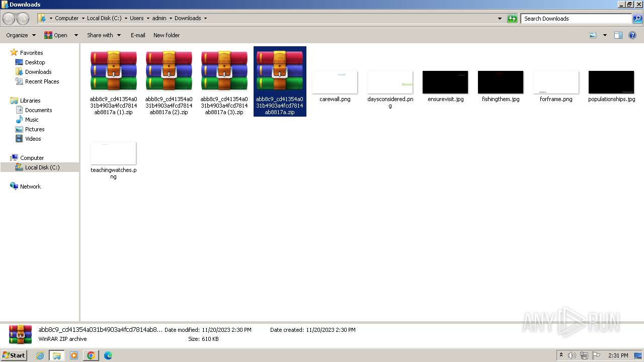Select the daysconsidered.png file
Viewport: 644px width, 362px height.
tap(390, 89)
